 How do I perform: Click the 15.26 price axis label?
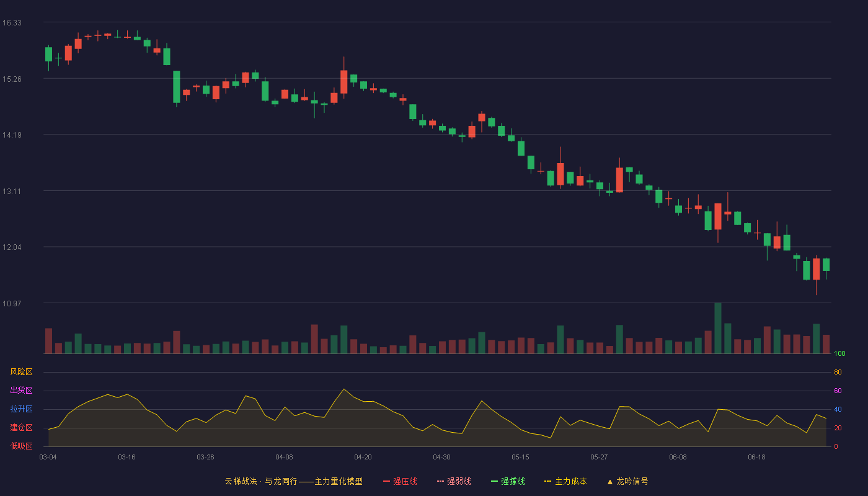[12, 79]
